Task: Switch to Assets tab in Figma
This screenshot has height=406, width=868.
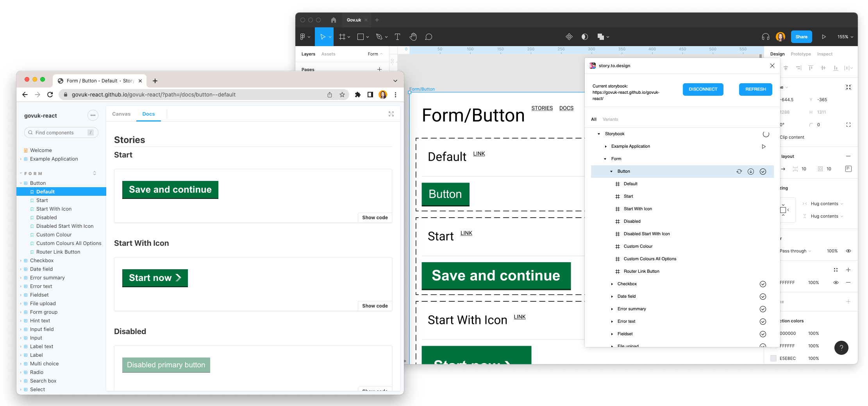Action: pos(328,54)
